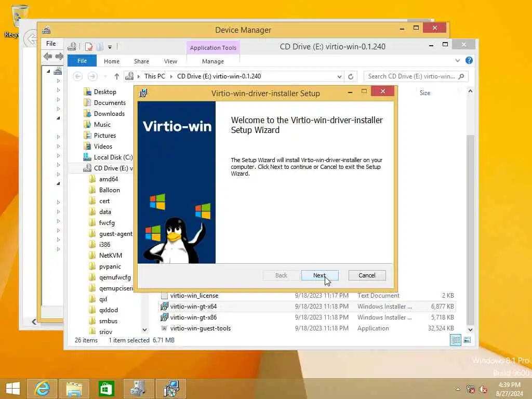This screenshot has height=399, width=532.
Task: Collapse the top computer node in Device Manager
Action: click(48, 71)
